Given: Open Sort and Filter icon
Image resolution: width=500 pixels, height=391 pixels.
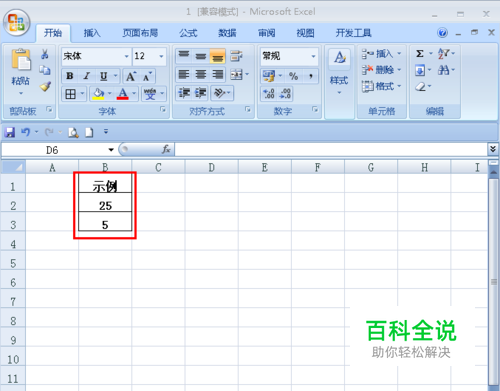Looking at the screenshot, I should (x=444, y=54).
